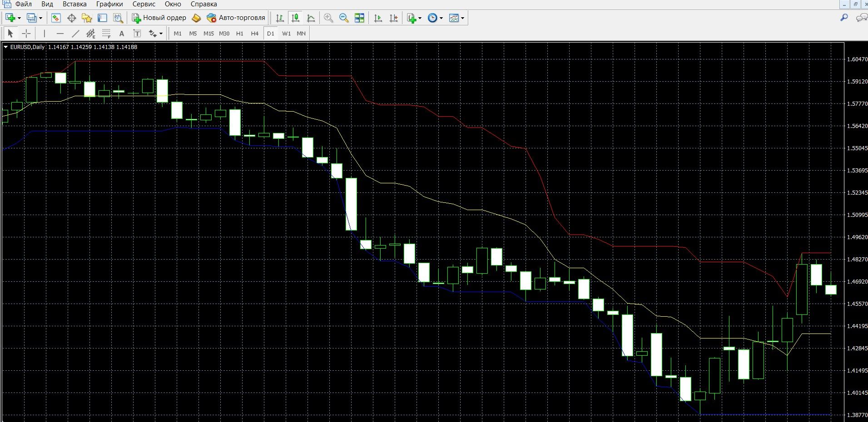Switch chart to bar chart mode
Image resolution: width=868 pixels, height=422 pixels.
coord(280,18)
